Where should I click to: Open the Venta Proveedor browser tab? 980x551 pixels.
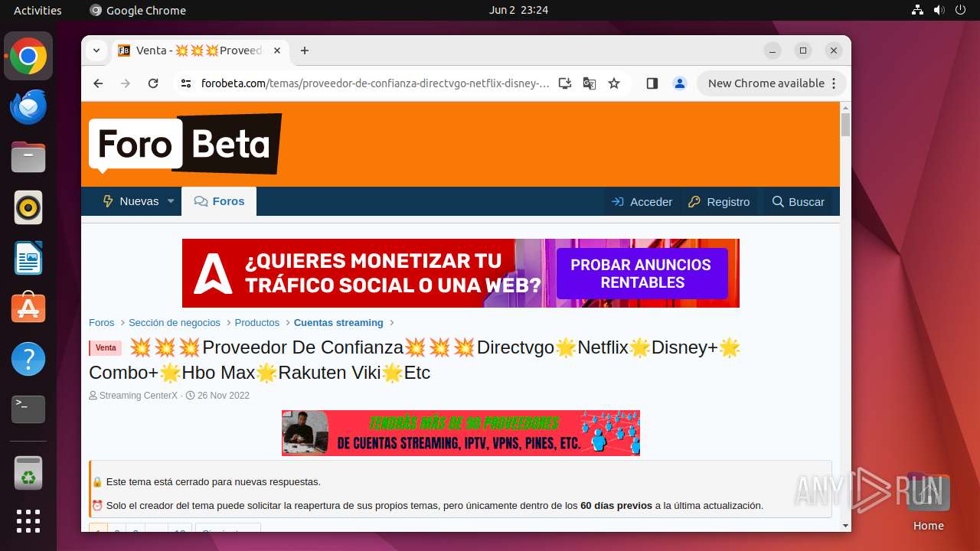pos(201,51)
